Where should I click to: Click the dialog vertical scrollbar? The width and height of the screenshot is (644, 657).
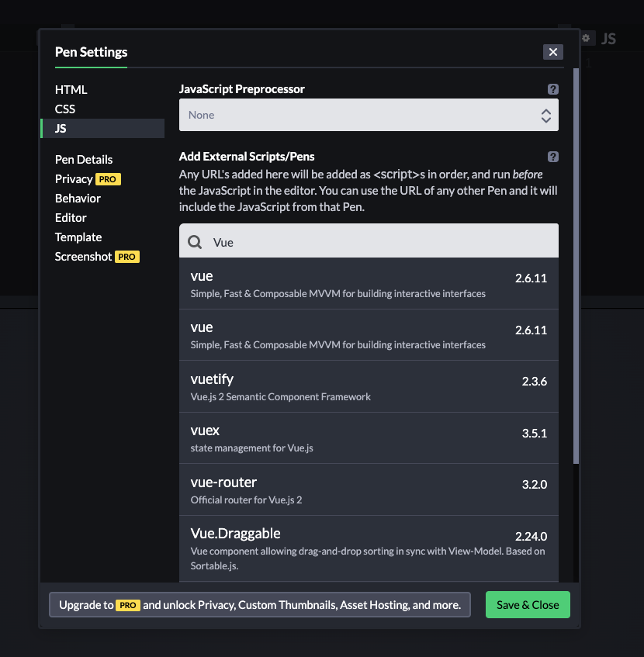(x=576, y=265)
